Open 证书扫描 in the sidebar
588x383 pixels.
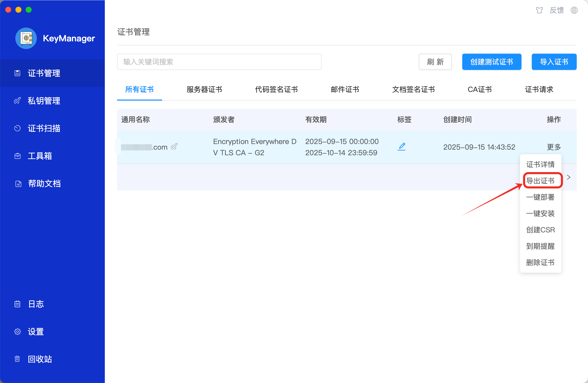(x=44, y=128)
